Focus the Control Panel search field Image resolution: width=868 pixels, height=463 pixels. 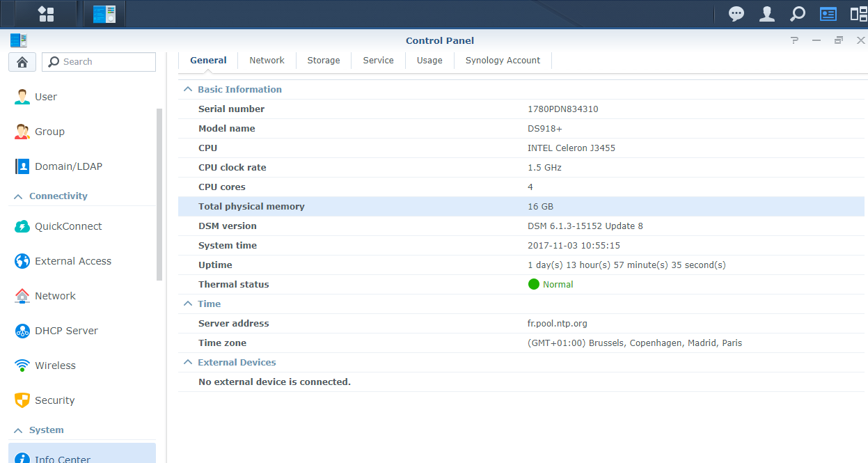pos(99,62)
